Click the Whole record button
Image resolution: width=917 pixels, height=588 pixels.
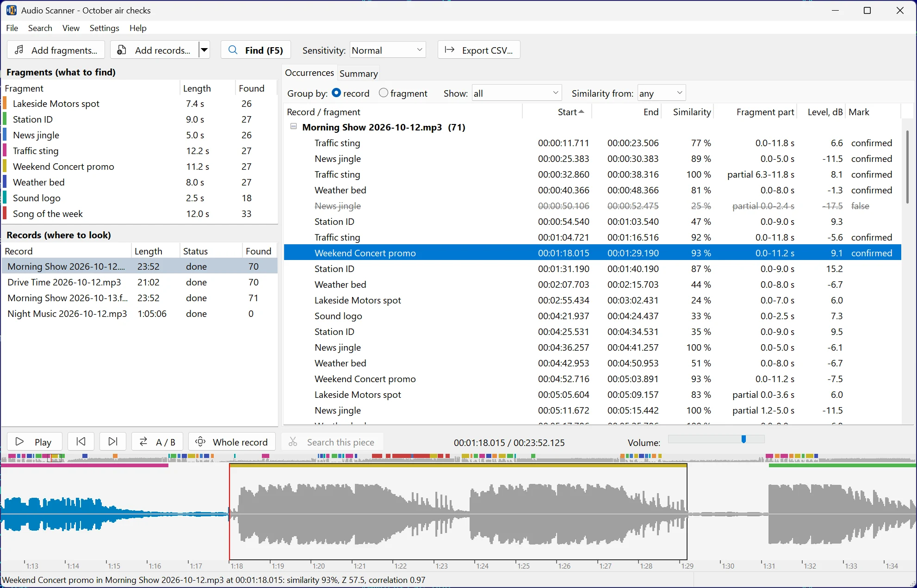(232, 442)
